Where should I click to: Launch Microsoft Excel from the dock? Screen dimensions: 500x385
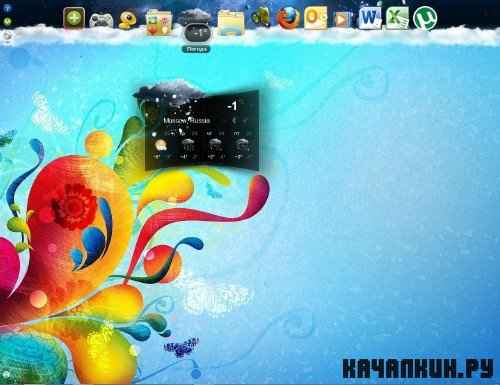point(397,18)
